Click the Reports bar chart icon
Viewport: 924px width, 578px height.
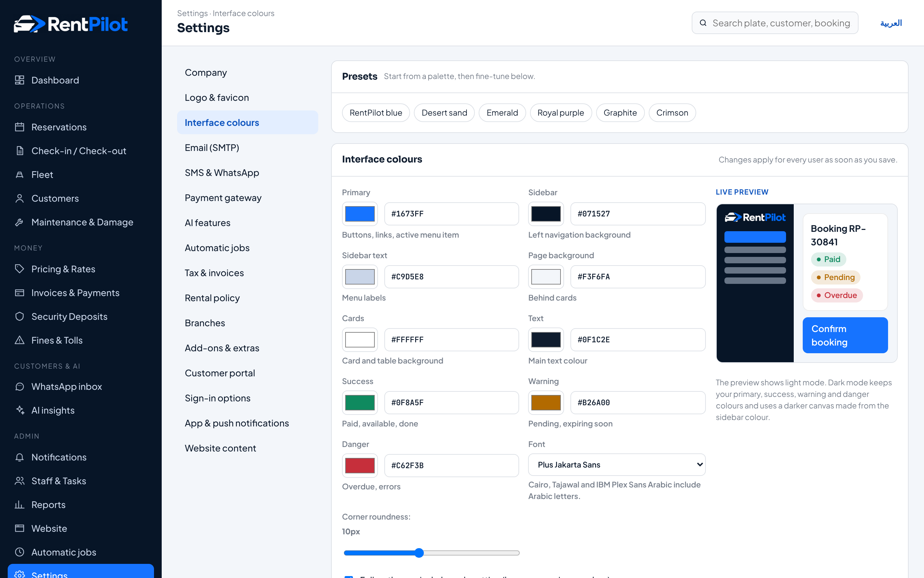(20, 504)
